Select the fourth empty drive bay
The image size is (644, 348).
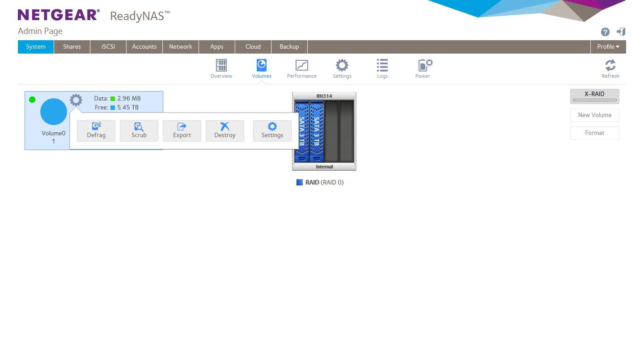tap(346, 131)
